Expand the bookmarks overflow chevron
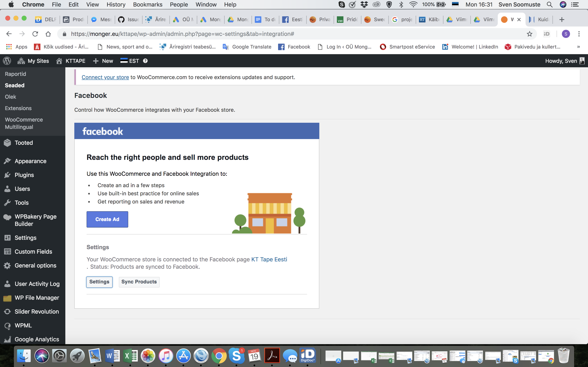The width and height of the screenshot is (588, 367). pyautogui.click(x=579, y=47)
